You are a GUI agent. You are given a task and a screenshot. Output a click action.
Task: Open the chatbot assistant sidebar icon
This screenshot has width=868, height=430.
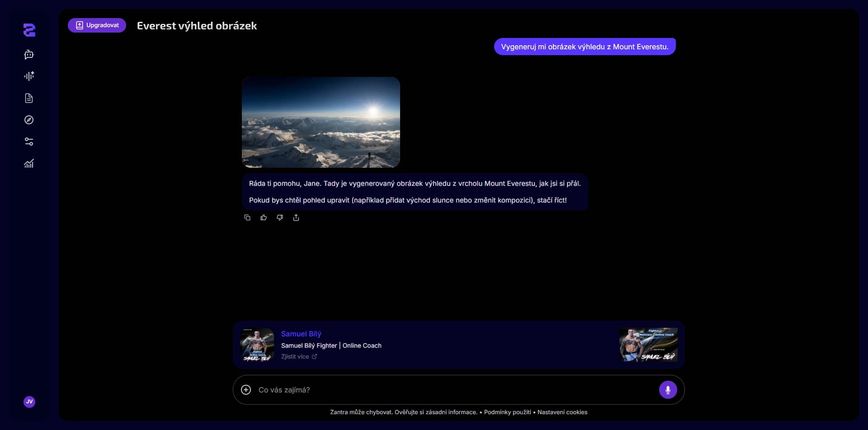tap(29, 55)
